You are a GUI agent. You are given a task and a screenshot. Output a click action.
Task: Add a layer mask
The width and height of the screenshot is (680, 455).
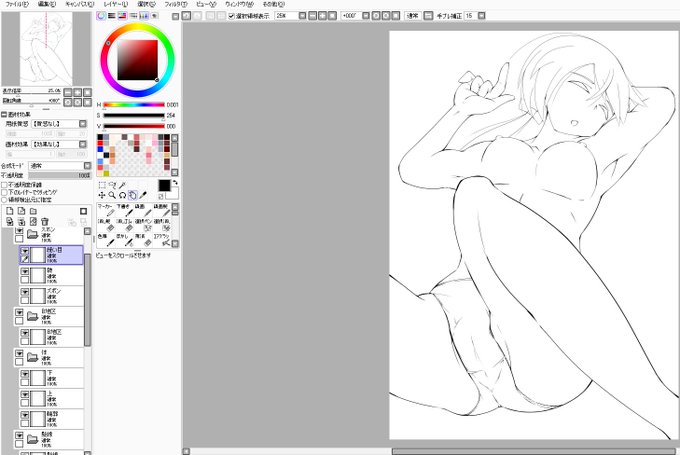coord(83,211)
